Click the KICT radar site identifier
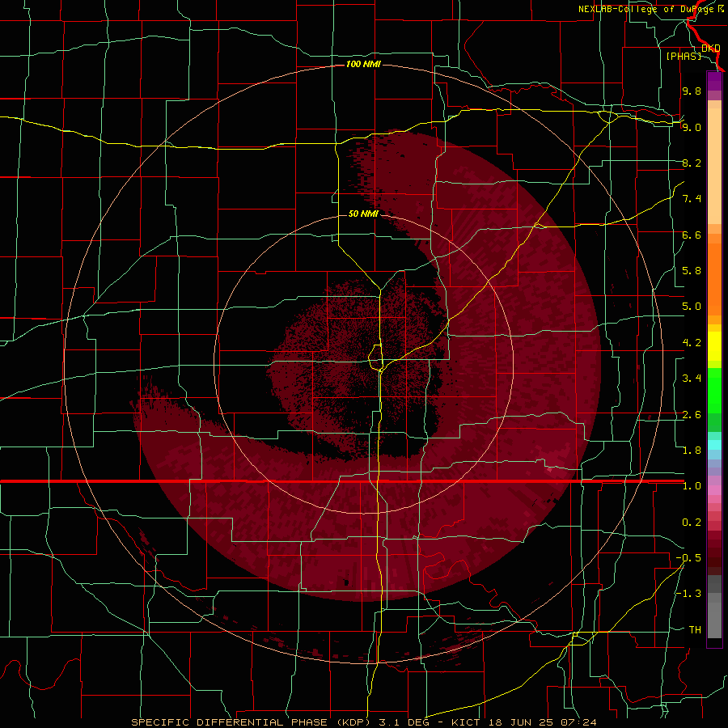728x728 pixels. [467, 722]
